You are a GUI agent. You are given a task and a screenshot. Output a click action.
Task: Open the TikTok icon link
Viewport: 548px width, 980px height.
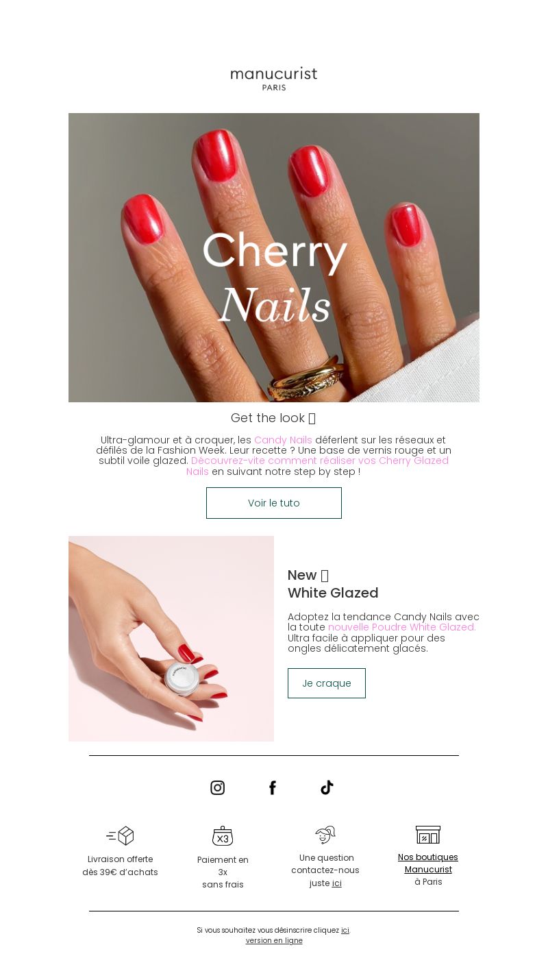[x=327, y=787]
